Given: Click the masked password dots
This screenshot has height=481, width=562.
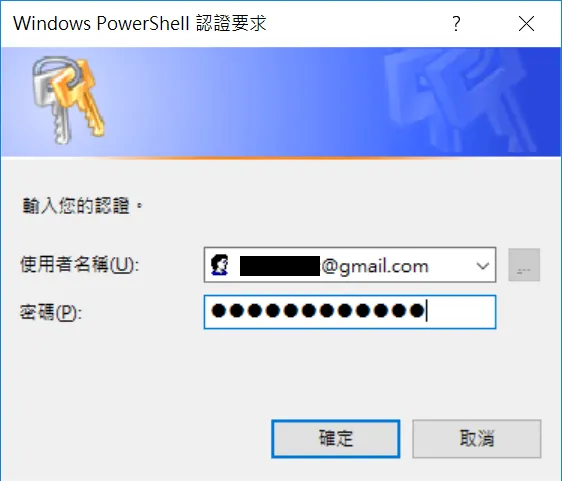Looking at the screenshot, I should tap(317, 310).
